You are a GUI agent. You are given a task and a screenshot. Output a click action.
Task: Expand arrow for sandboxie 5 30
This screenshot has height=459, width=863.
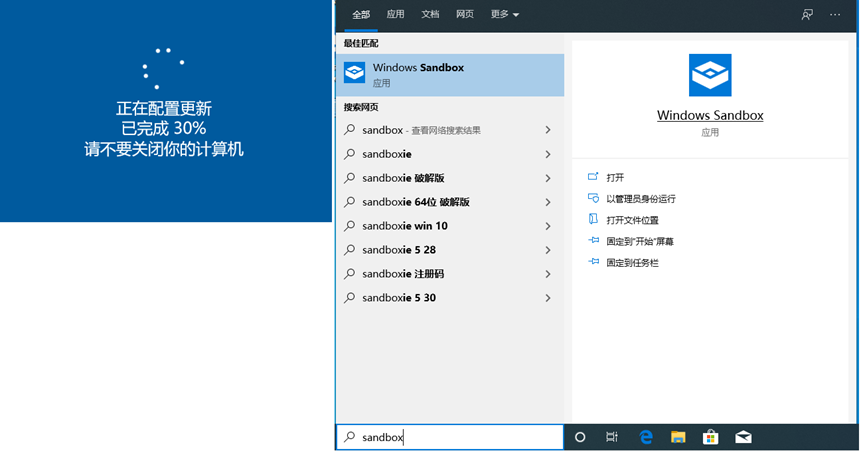[548, 298]
